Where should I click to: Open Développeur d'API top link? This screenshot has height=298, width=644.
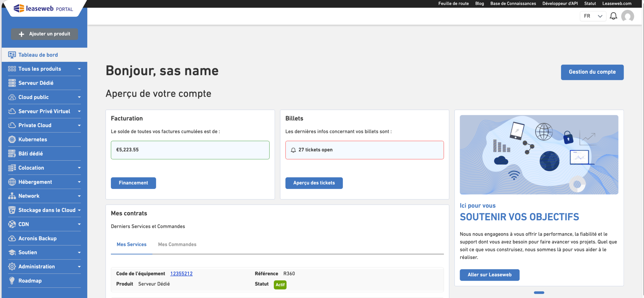click(x=560, y=4)
